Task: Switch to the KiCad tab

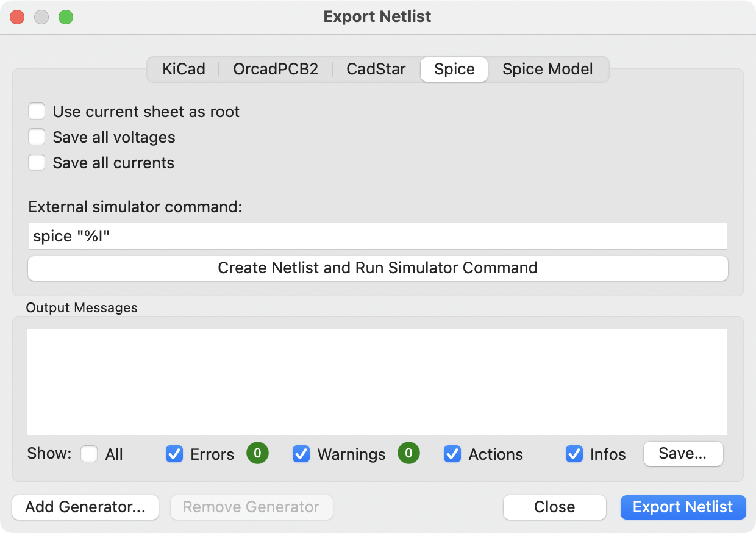Action: point(183,69)
